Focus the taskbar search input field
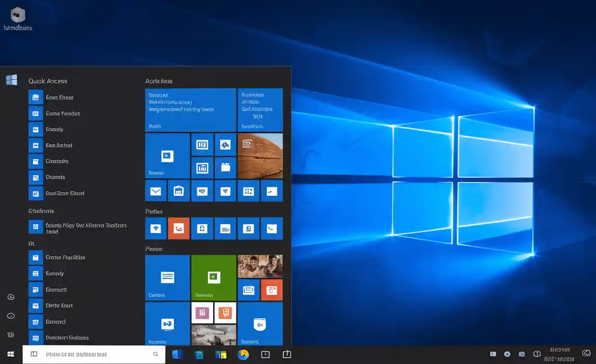 93,354
